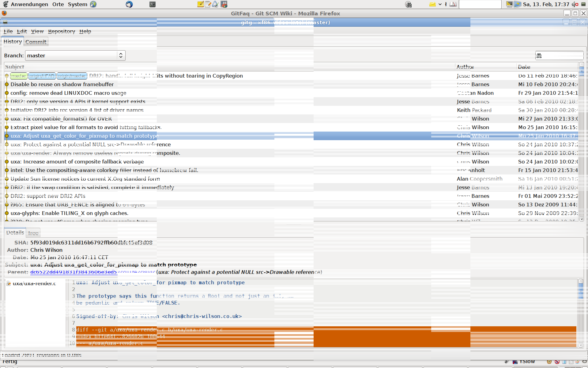The width and height of the screenshot is (588, 368).
Task: Open the Anwendungen applications menu
Action: click(x=29, y=4)
